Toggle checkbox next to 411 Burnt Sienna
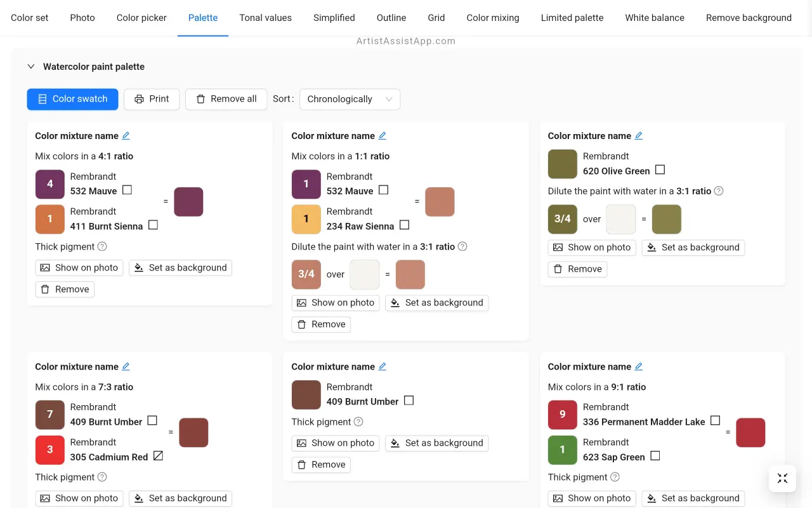Image resolution: width=812 pixels, height=508 pixels. pyautogui.click(x=153, y=225)
